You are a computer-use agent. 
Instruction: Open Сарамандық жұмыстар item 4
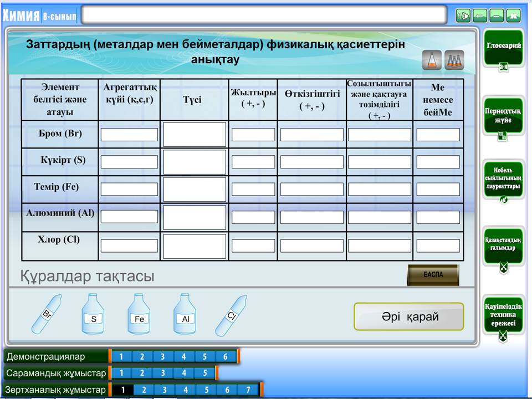184,373
